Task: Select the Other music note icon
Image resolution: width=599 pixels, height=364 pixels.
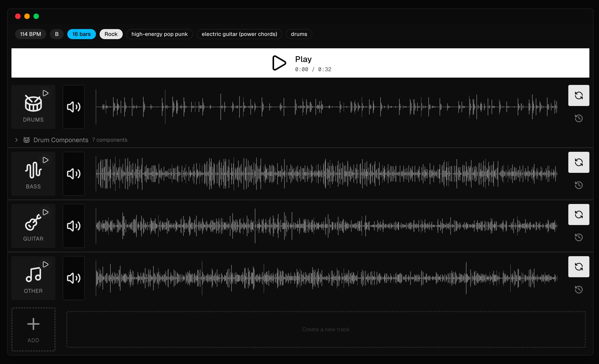Action: click(x=33, y=274)
